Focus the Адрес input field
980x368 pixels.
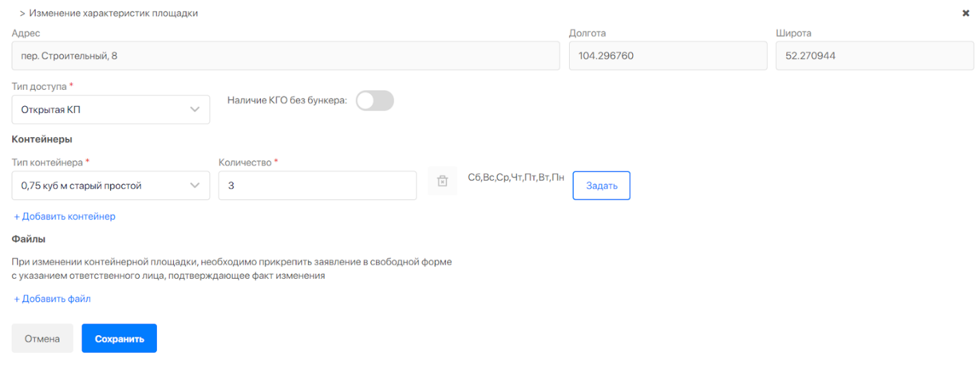coord(286,56)
